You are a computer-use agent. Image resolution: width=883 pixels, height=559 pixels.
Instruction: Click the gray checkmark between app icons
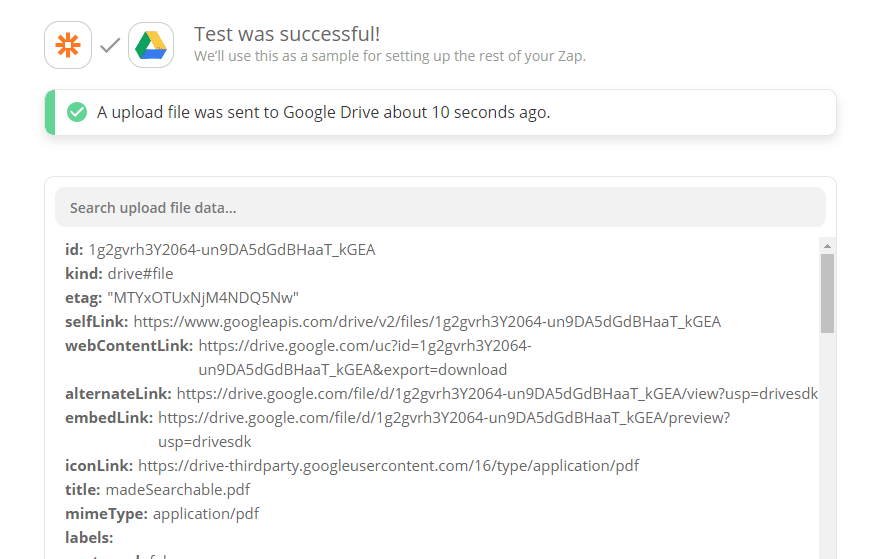(x=110, y=45)
